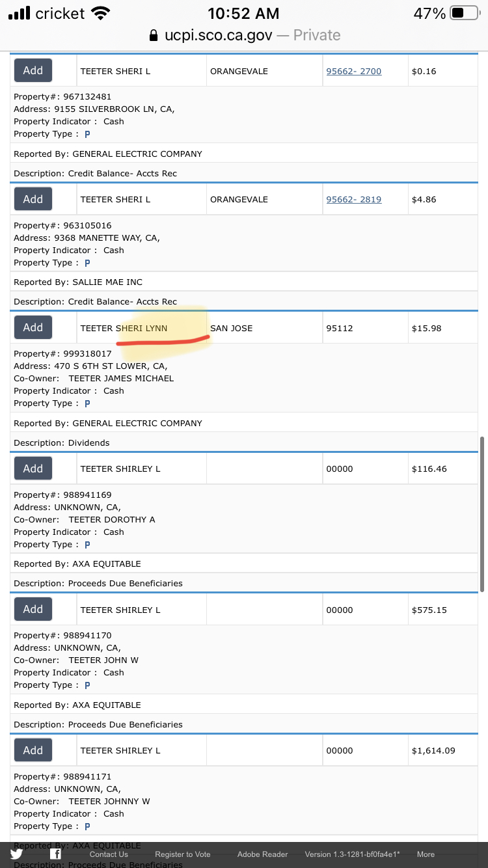Select co-owner TEETER JAMES MICHAEL text

[121, 378]
